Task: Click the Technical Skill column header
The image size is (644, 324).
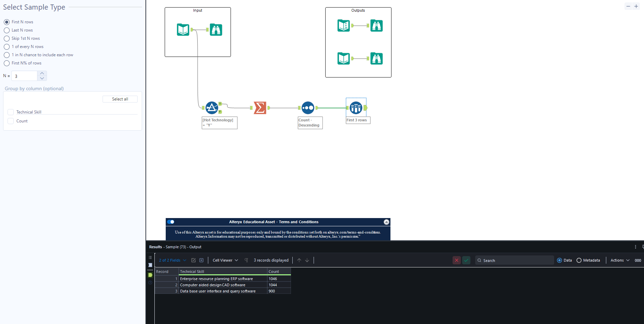Action: (x=223, y=272)
